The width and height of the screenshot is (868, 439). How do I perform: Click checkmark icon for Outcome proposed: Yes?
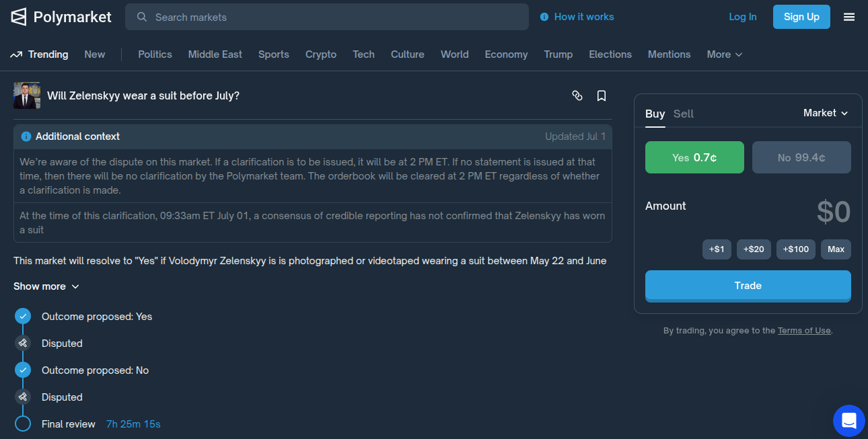click(23, 316)
